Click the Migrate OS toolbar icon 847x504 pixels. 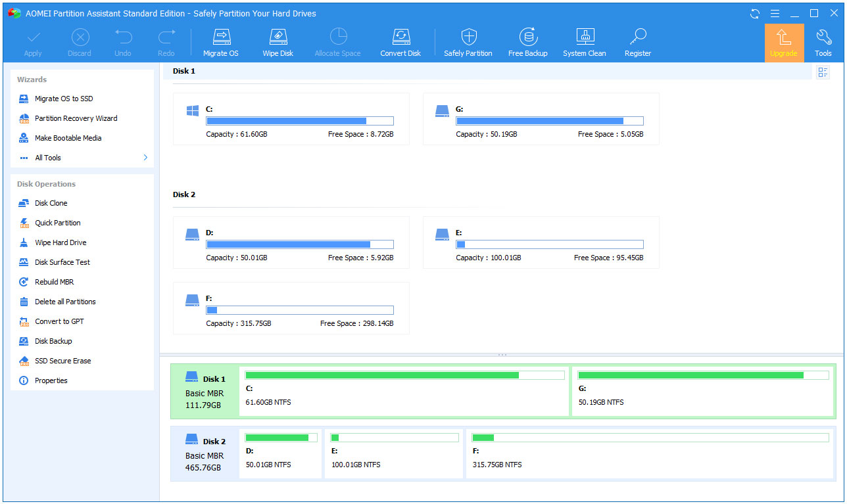(221, 37)
